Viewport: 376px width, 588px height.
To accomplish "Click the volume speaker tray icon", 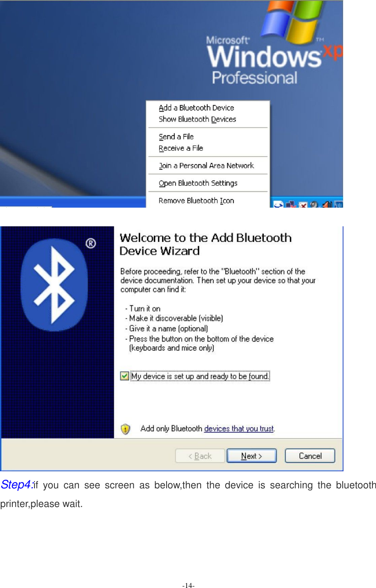I will coord(327,204).
